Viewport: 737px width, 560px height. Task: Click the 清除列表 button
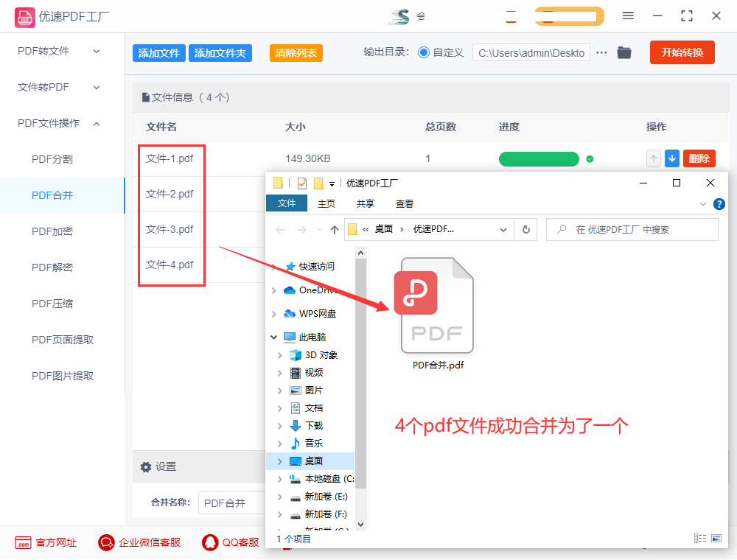click(296, 53)
